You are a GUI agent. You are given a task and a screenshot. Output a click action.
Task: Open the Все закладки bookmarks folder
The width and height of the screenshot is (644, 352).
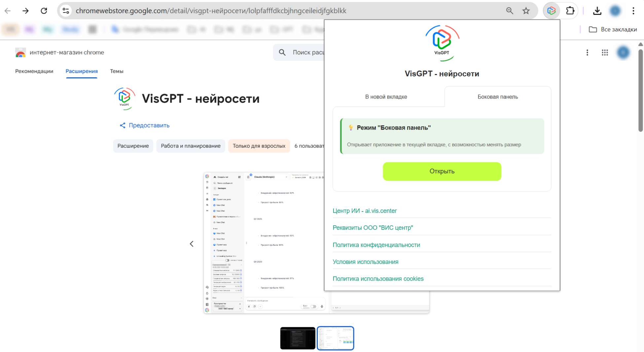pos(613,29)
